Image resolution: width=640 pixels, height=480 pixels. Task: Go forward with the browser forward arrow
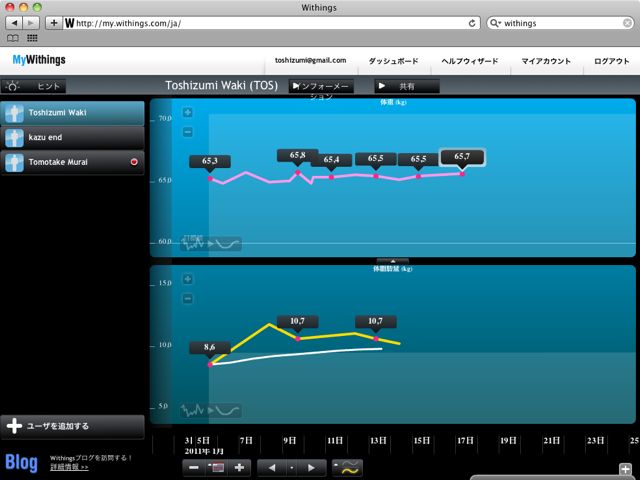[x=31, y=23]
